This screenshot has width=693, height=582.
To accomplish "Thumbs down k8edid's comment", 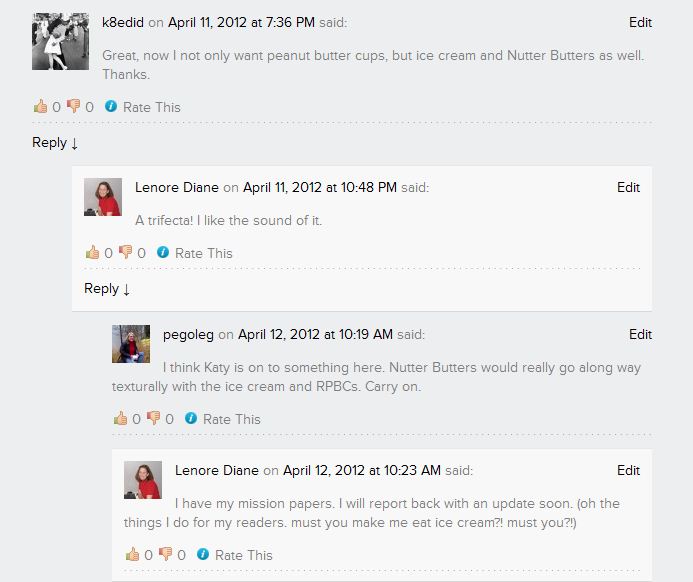I will click(73, 107).
